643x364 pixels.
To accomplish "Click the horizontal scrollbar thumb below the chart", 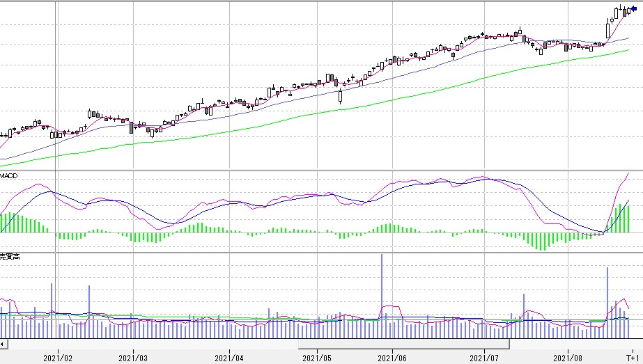I will click(404, 344).
